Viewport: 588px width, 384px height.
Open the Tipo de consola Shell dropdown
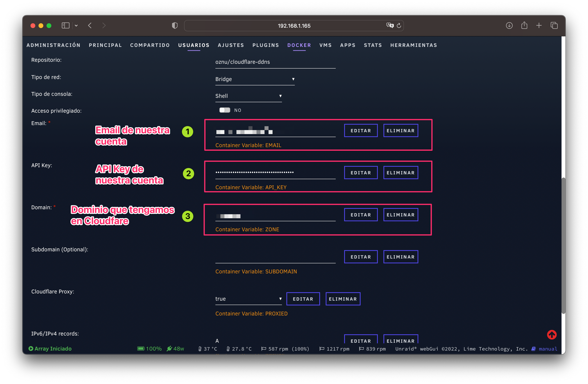pos(248,96)
